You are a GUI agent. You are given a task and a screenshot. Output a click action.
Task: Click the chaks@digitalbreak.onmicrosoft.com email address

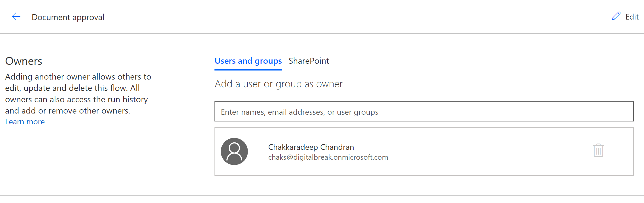[328, 157]
